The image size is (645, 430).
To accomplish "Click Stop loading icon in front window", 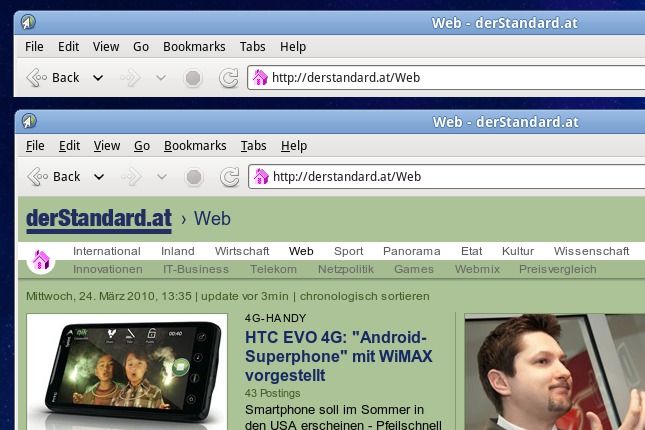I will (194, 177).
